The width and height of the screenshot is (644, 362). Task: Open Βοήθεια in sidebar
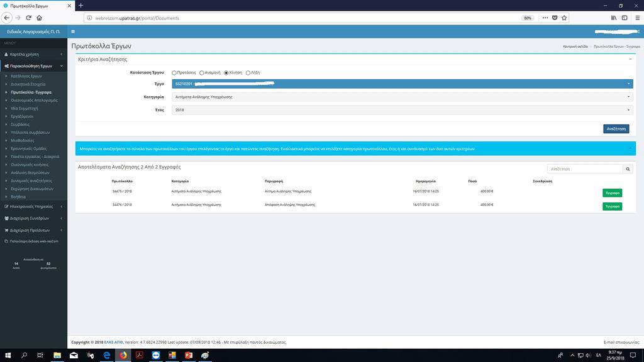[18, 197]
